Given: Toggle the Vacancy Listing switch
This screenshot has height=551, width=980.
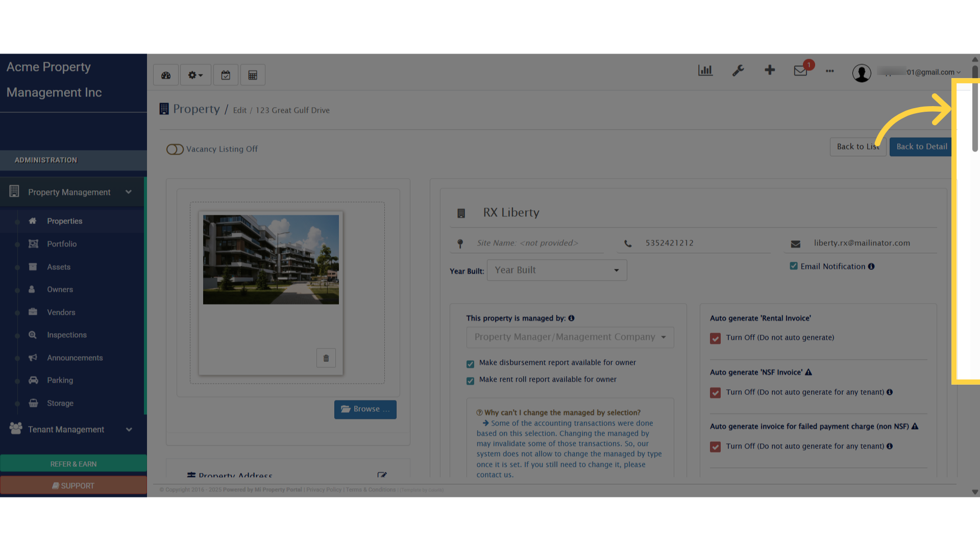Looking at the screenshot, I should [175, 149].
